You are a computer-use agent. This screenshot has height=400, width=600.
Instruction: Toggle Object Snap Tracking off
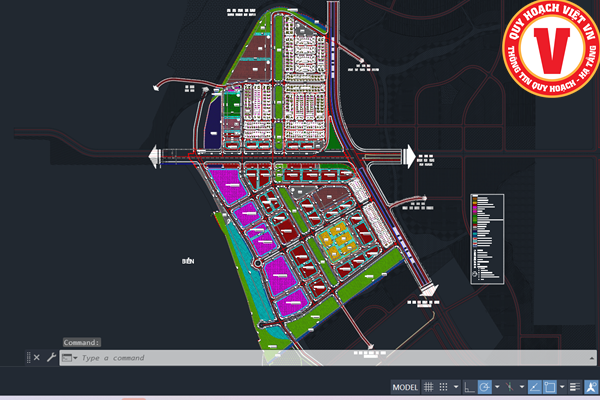coord(535,387)
